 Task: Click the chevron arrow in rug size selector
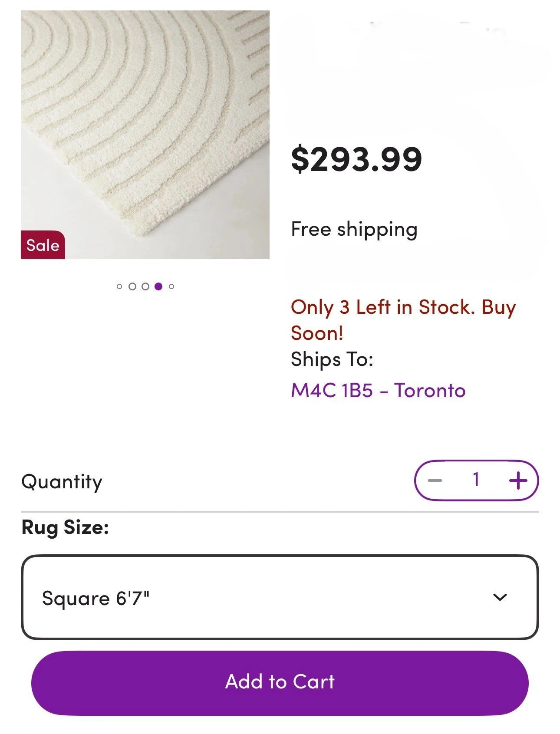(500, 597)
